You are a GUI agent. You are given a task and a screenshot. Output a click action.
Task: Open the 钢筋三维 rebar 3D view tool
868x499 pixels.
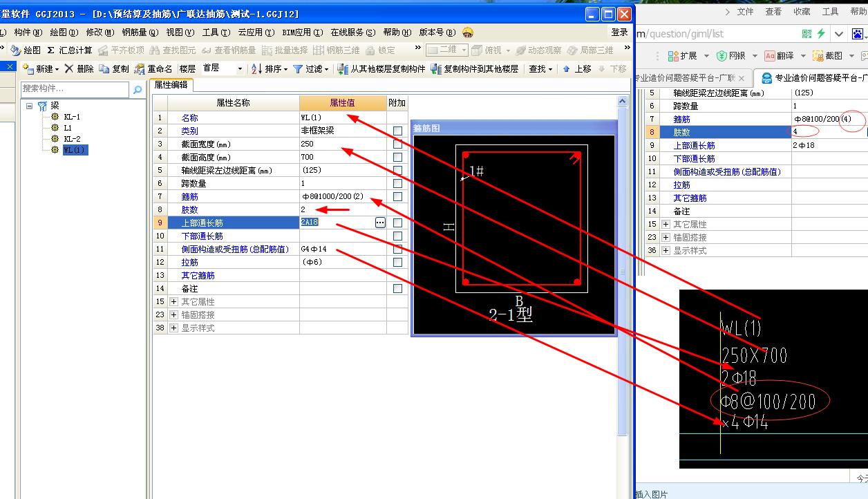coord(337,50)
